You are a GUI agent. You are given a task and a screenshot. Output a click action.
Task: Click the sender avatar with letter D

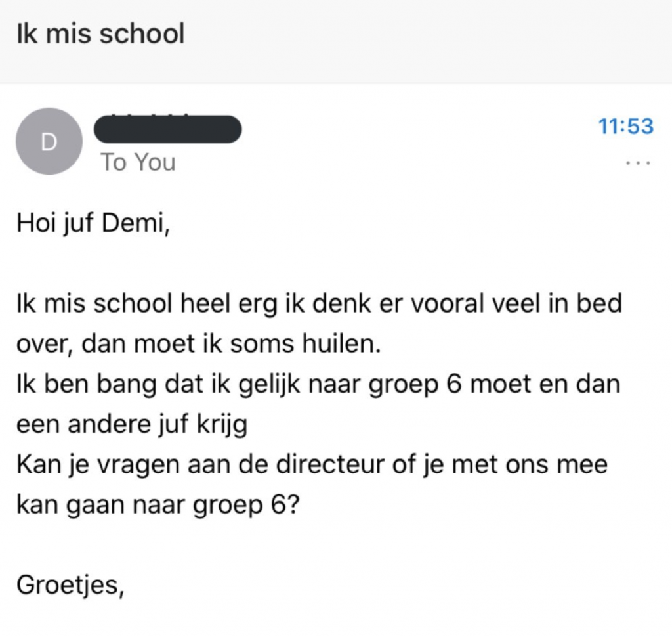tap(49, 141)
